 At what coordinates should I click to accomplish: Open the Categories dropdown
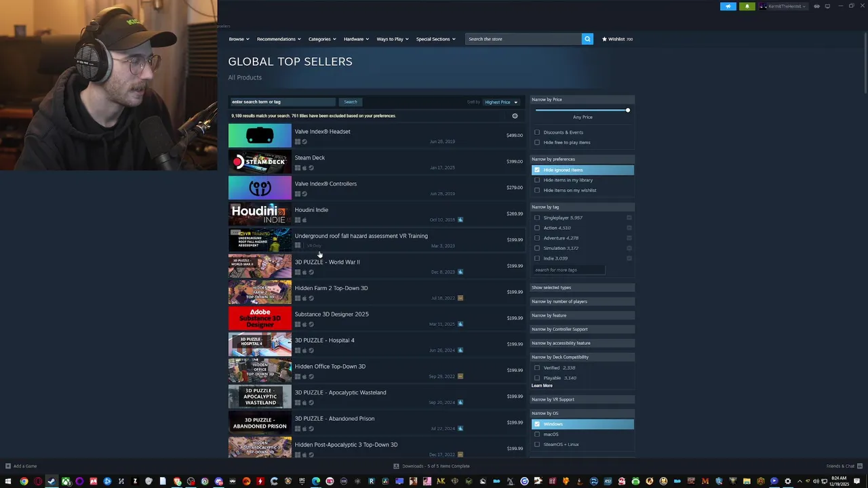pyautogui.click(x=322, y=39)
